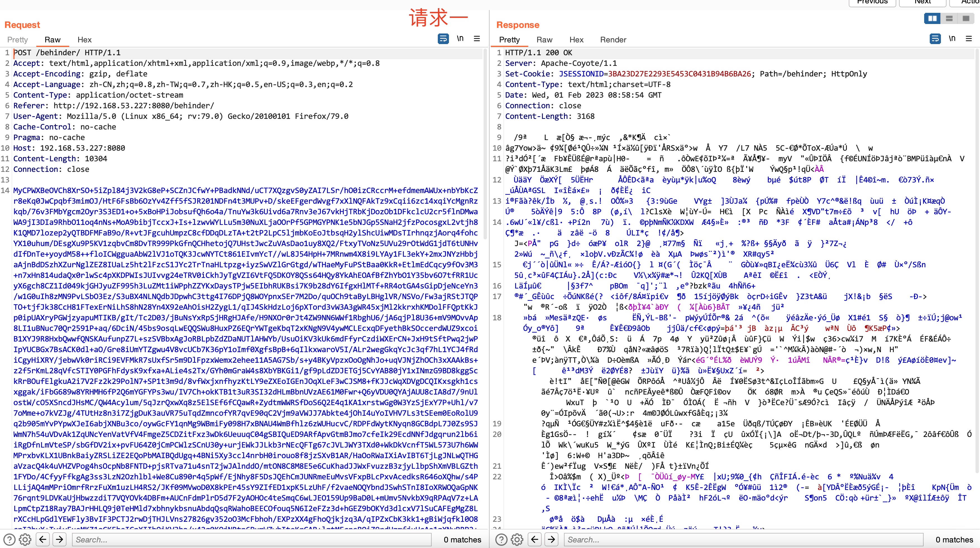
Task: Switch to combined single-pane layout
Action: tap(965, 18)
